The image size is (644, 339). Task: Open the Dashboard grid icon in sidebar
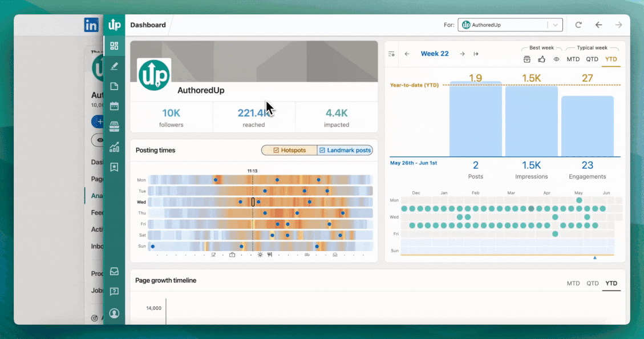point(114,46)
